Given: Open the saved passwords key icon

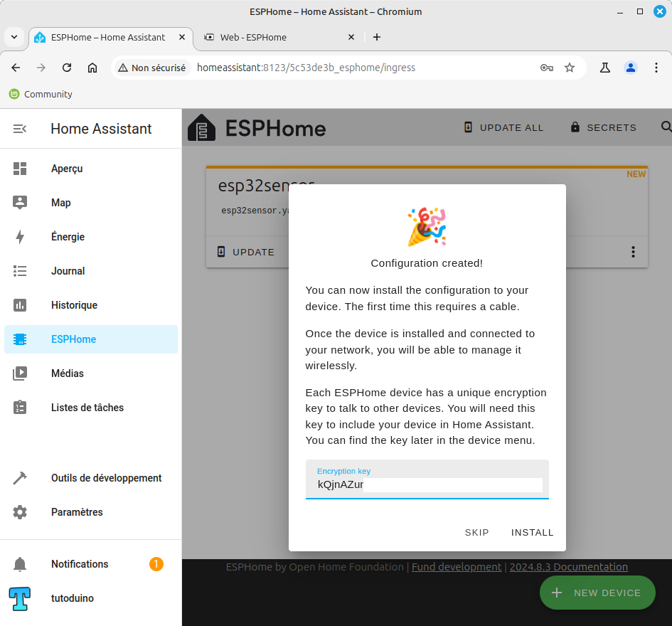Looking at the screenshot, I should click(546, 68).
